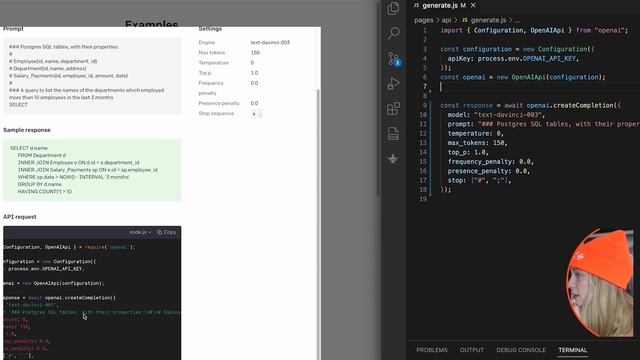640x360 pixels.
Task: Click the Presence penalty setting label
Action: coord(219,103)
